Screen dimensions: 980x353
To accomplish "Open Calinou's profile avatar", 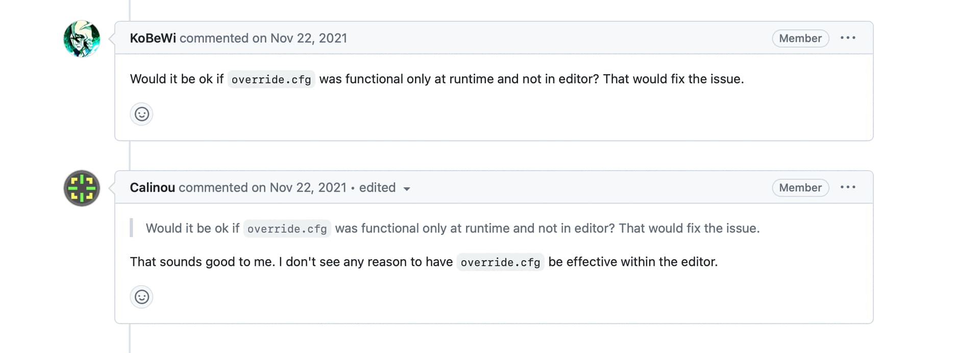I will coord(82,188).
